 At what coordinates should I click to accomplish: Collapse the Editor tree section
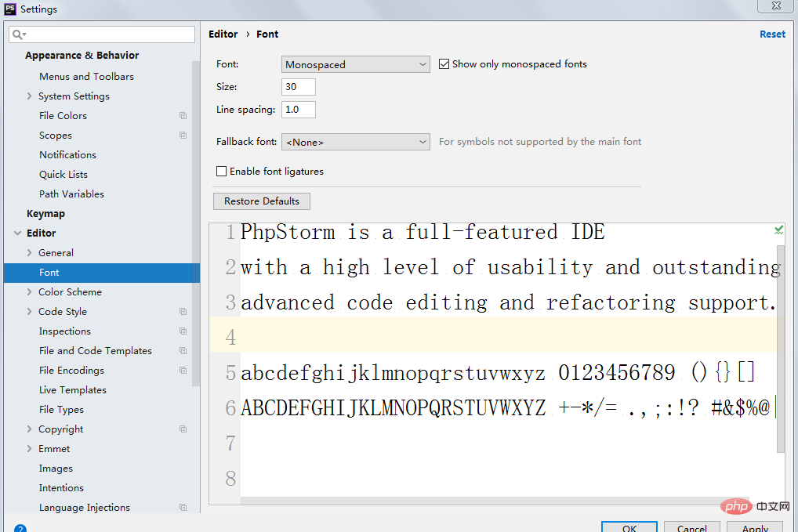(18, 233)
